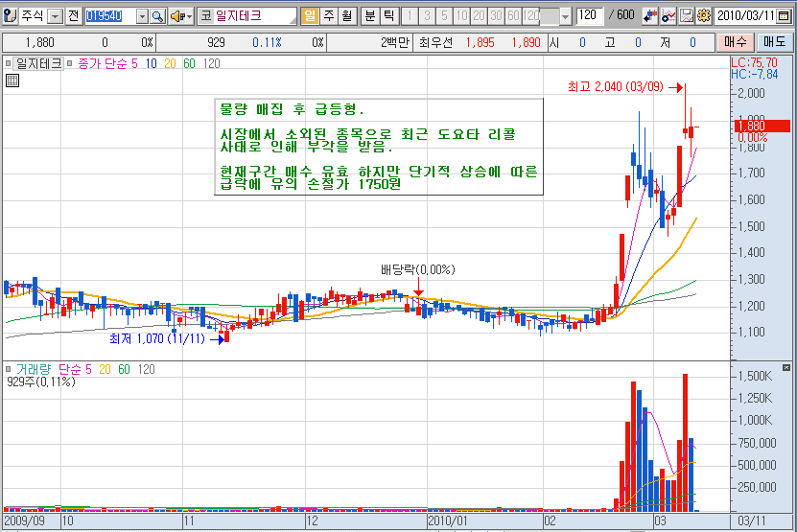Click the 일지테크 chart legend label

[x=38, y=63]
